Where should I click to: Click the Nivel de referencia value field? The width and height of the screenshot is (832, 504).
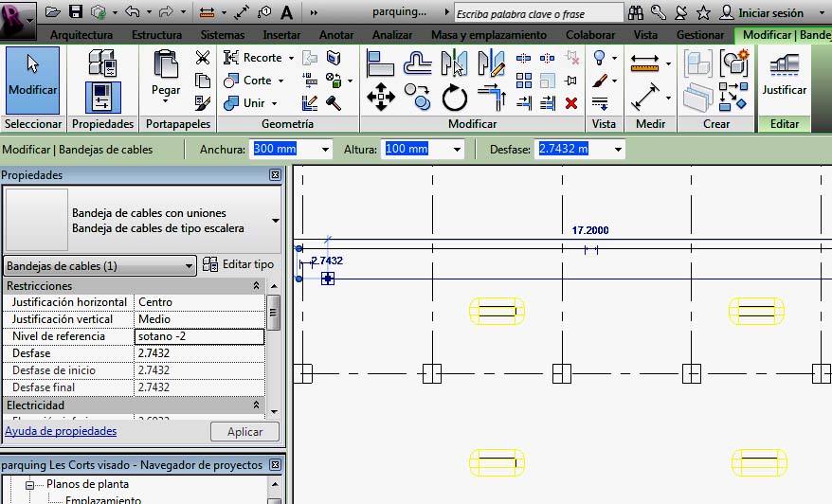tap(199, 336)
